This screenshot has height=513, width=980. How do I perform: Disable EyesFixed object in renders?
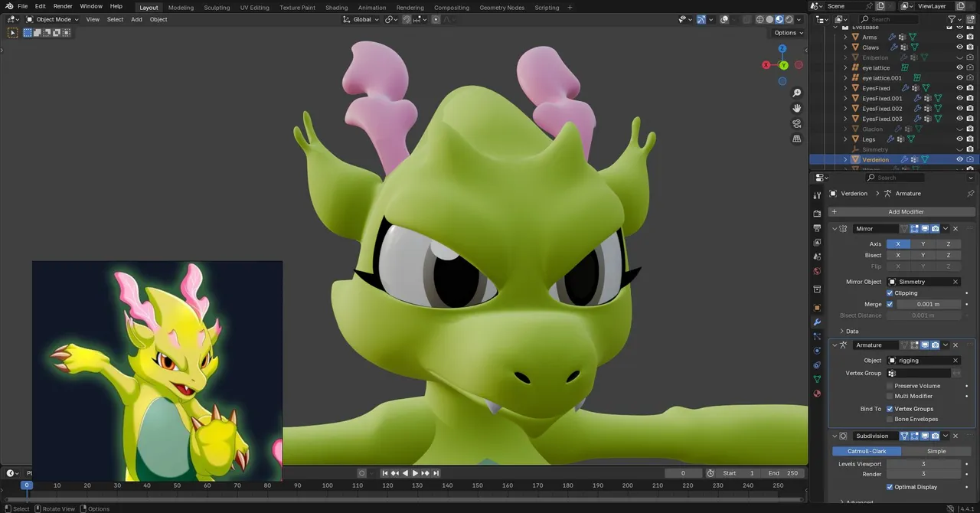tap(970, 88)
